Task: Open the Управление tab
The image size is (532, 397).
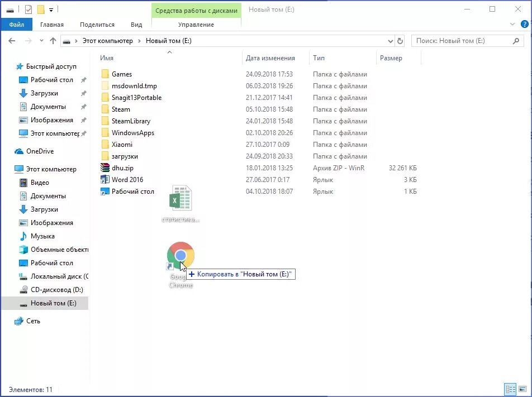Action: click(x=196, y=25)
